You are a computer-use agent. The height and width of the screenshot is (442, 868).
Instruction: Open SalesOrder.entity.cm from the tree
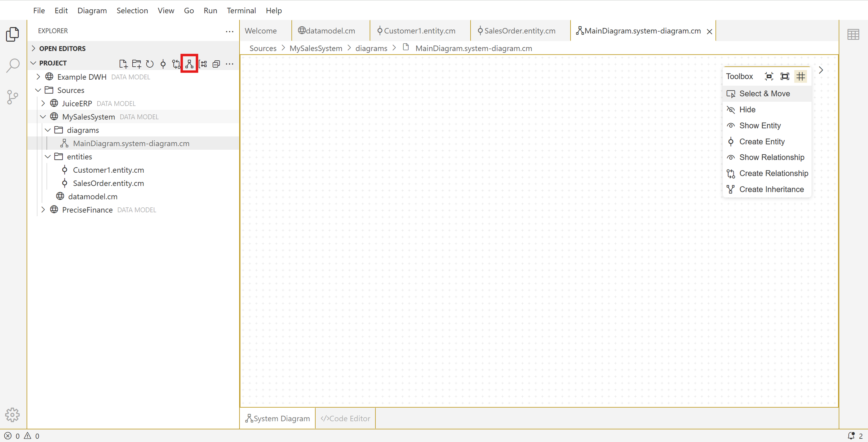point(108,183)
